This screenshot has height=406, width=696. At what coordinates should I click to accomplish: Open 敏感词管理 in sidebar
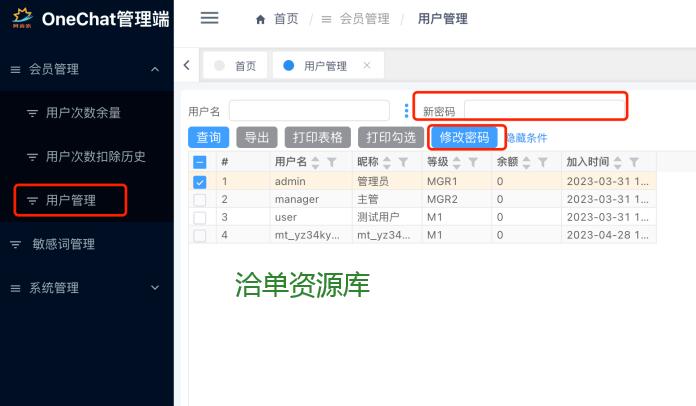pyautogui.click(x=63, y=244)
